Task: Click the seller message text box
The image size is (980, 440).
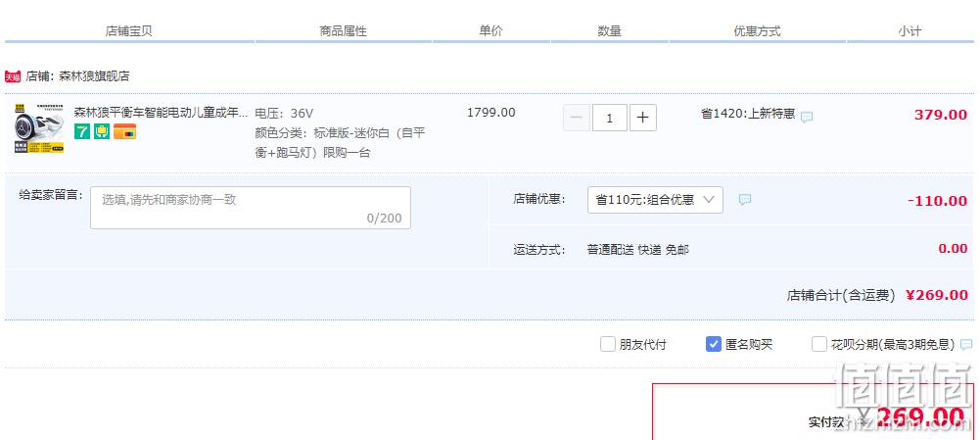Action: [251, 208]
